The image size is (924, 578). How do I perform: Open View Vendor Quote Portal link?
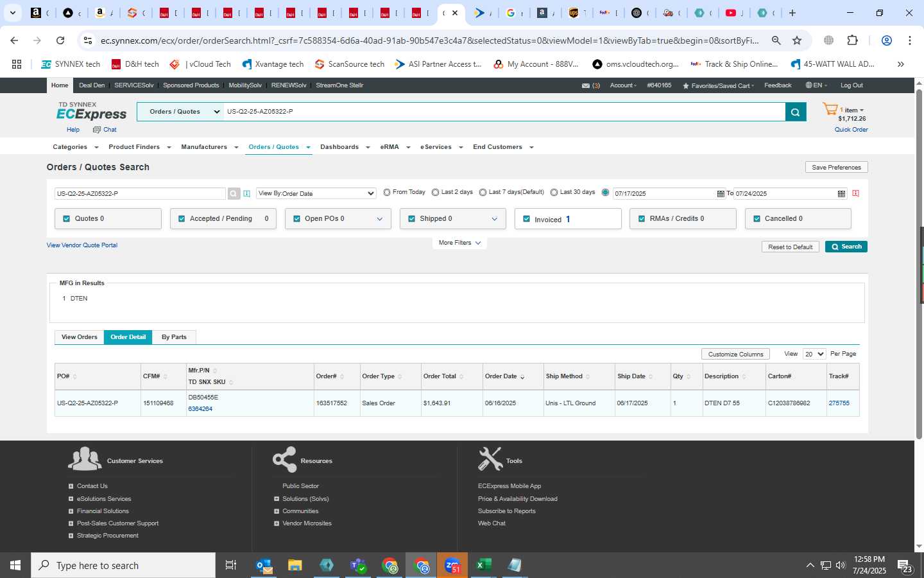click(82, 245)
